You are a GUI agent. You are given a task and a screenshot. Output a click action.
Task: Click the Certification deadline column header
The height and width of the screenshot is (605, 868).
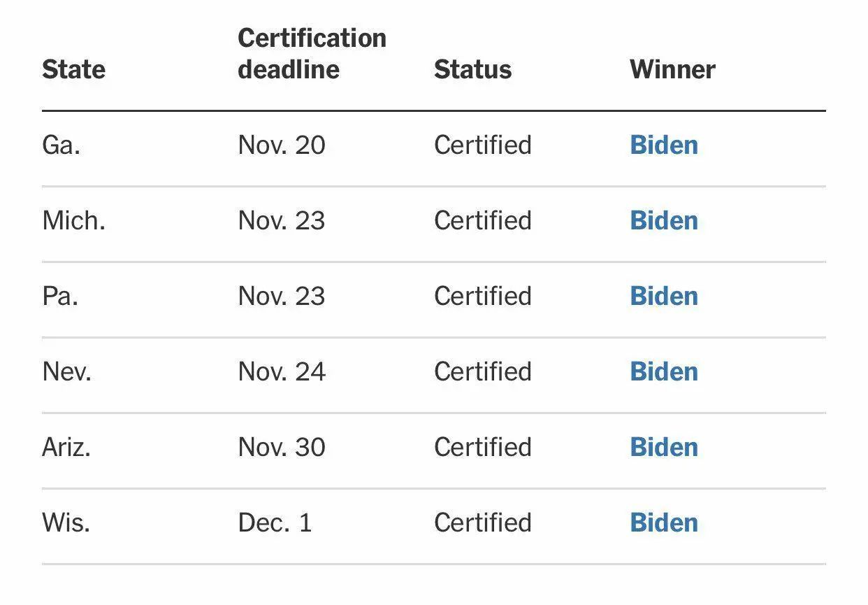[312, 53]
